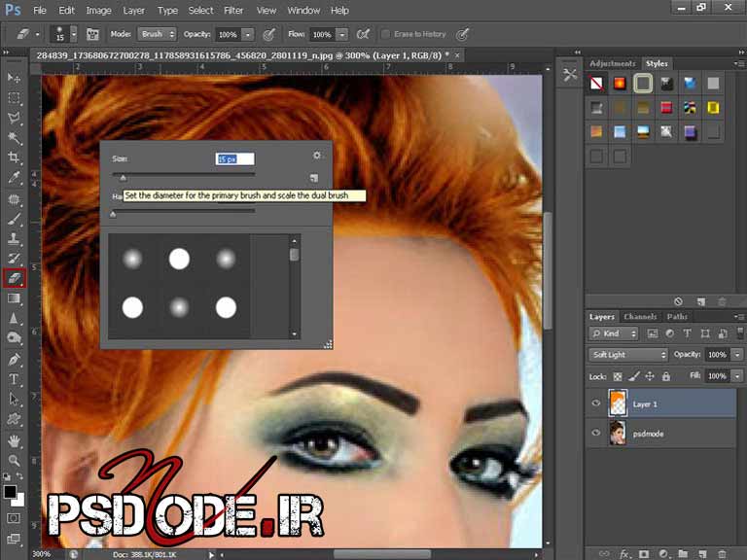Open the Filter menu

(x=233, y=11)
